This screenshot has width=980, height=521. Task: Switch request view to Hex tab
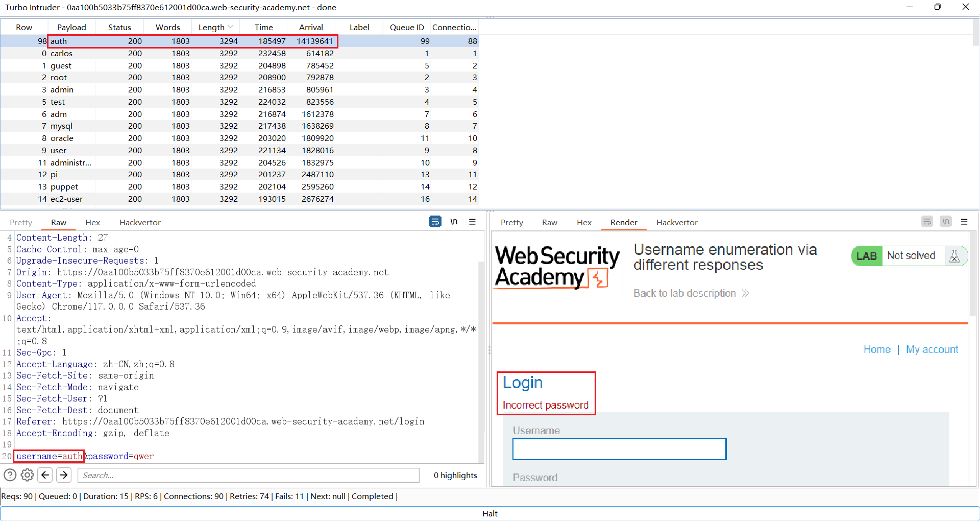coord(92,222)
